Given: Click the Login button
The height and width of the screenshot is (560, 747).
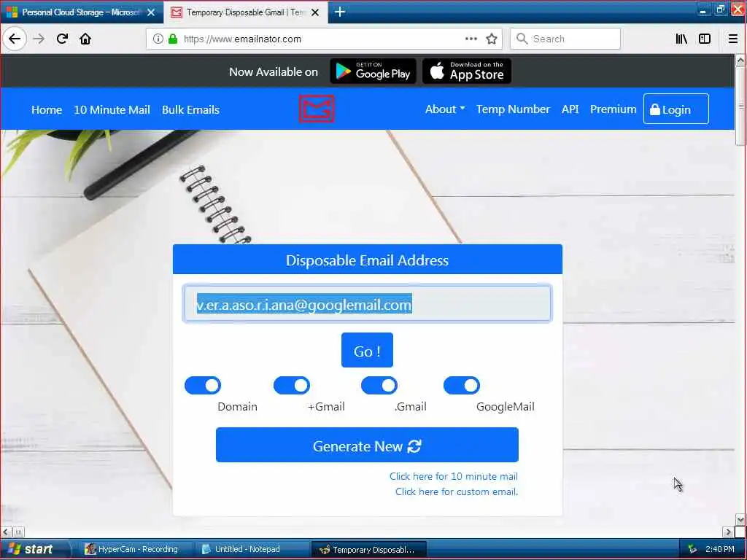Looking at the screenshot, I should [x=676, y=109].
